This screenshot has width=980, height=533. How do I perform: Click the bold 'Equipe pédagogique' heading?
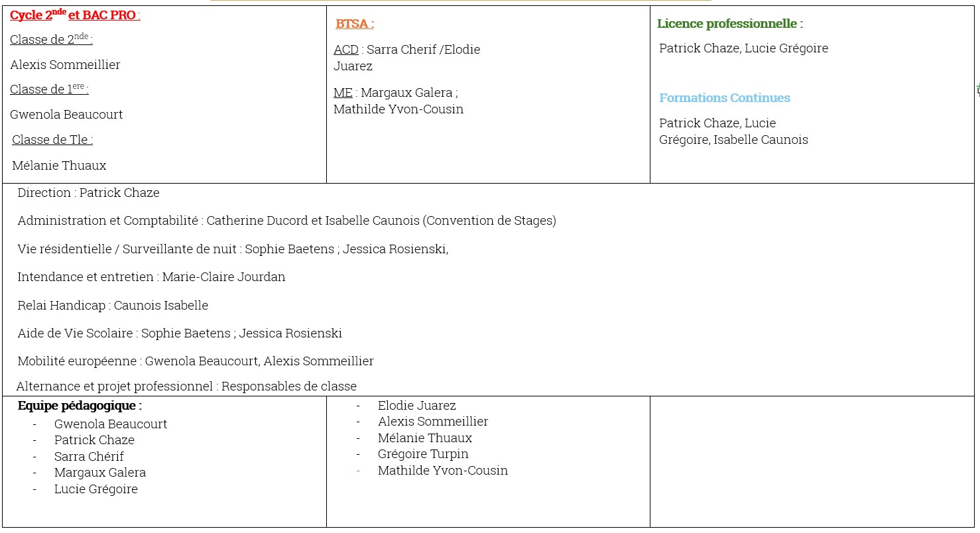pos(80,406)
